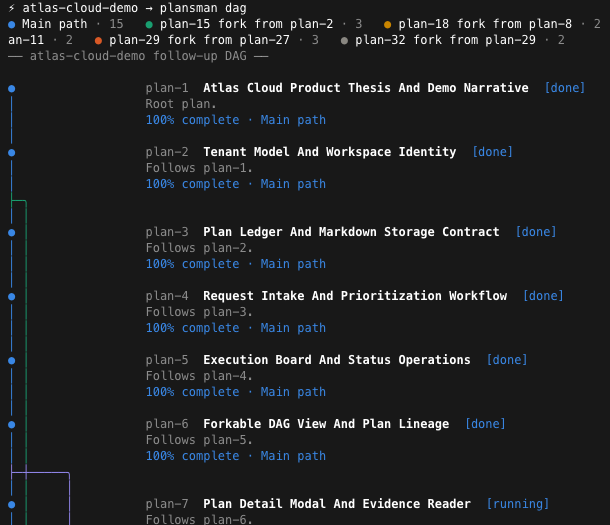
Task: Click the plan-1 identifier label
Action: tap(167, 88)
